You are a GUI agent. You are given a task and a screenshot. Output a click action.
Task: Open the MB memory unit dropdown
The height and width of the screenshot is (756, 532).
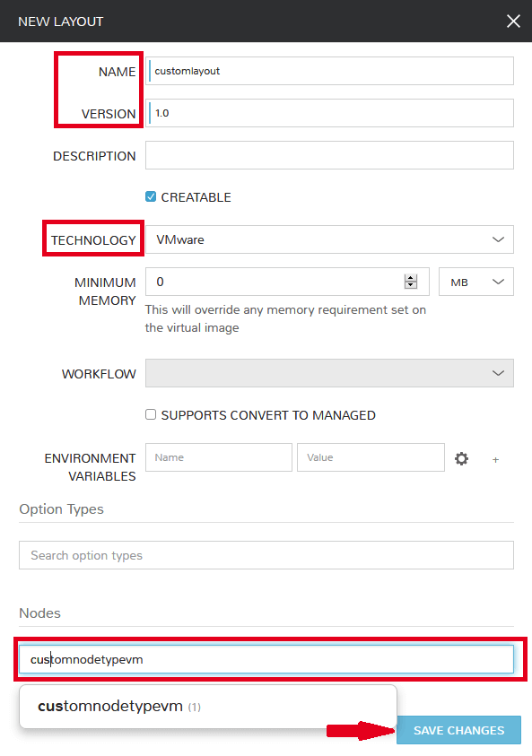coord(476,282)
